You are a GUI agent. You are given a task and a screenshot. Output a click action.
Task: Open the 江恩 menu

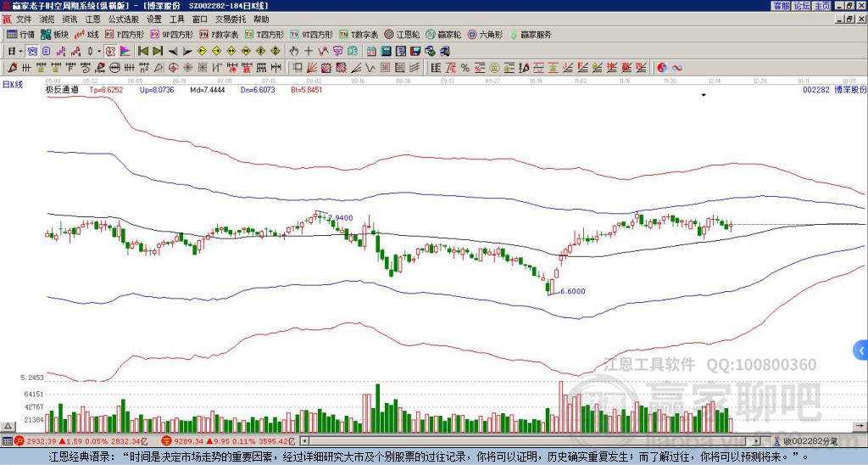93,20
